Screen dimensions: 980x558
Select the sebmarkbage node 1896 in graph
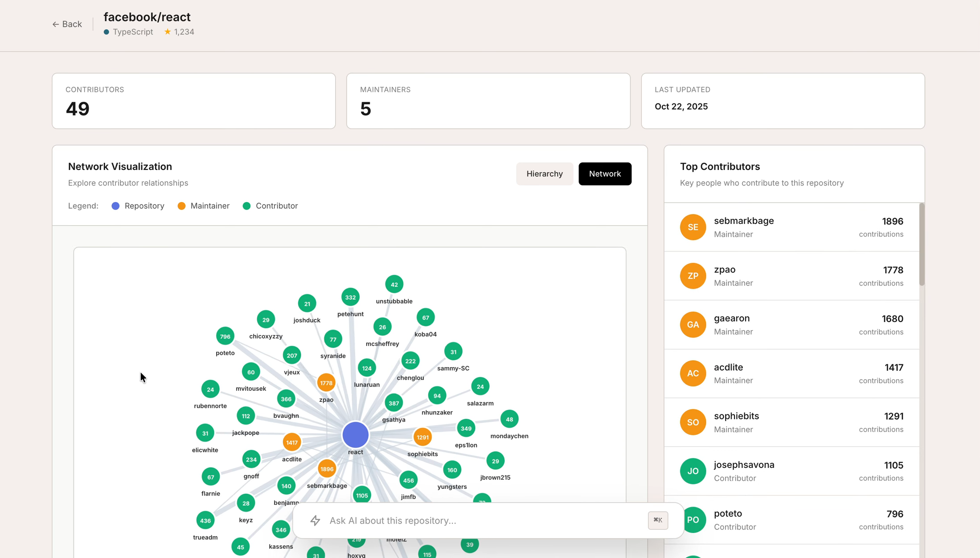click(x=327, y=469)
